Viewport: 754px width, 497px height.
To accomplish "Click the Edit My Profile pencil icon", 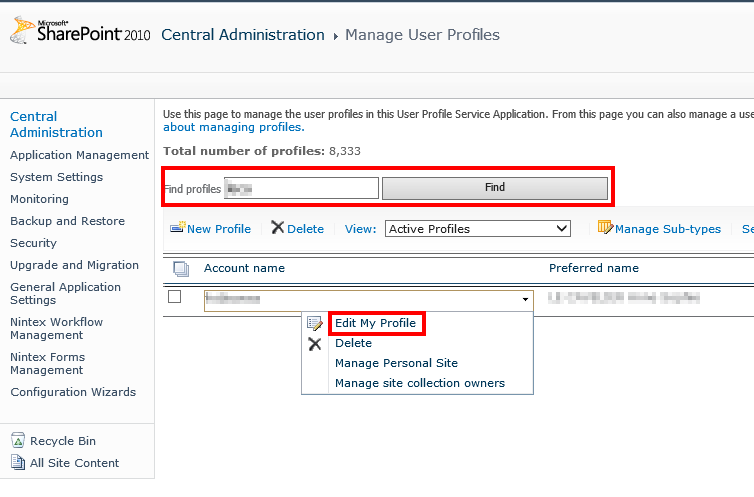I will point(315,323).
